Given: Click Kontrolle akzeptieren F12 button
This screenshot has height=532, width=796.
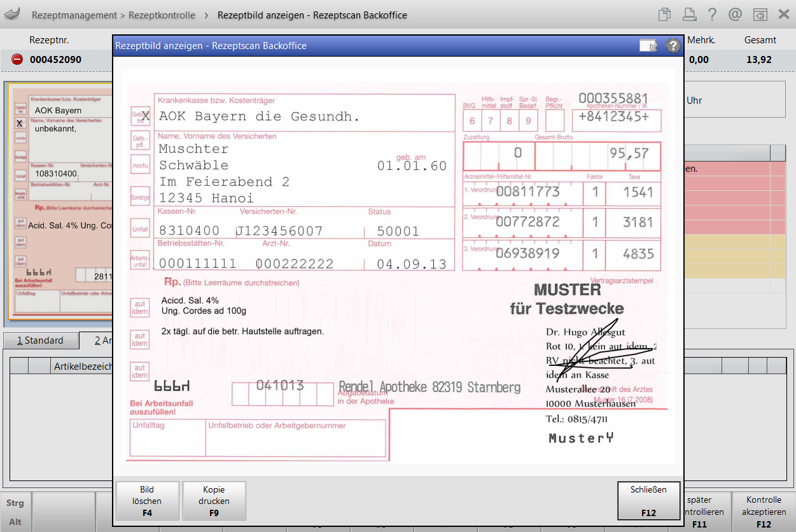Looking at the screenshot, I should (x=764, y=511).
